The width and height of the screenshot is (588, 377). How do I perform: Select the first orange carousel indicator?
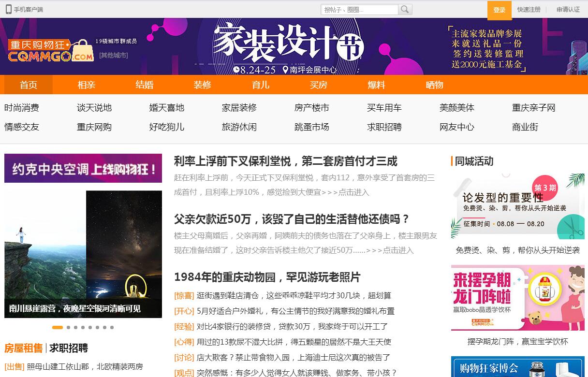tap(58, 327)
